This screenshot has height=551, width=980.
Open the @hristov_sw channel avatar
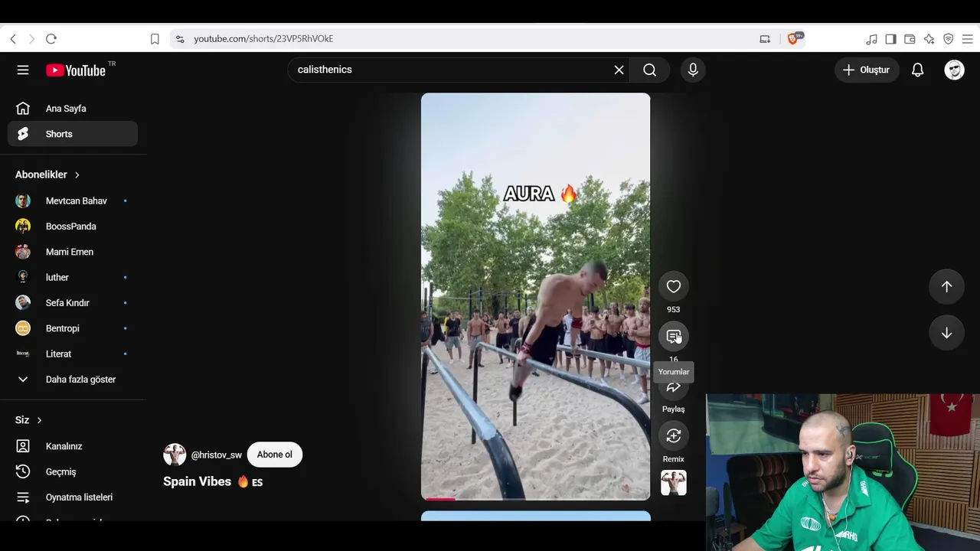[x=175, y=455]
